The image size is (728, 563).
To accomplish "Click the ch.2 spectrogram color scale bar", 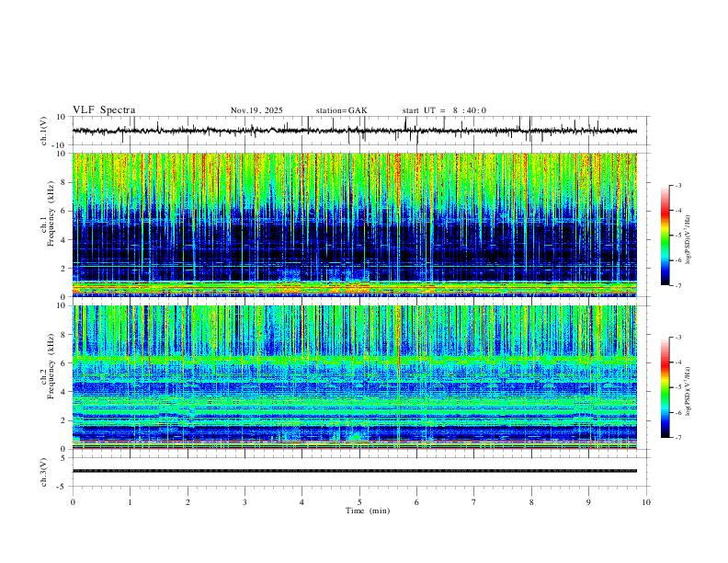I will [665, 387].
